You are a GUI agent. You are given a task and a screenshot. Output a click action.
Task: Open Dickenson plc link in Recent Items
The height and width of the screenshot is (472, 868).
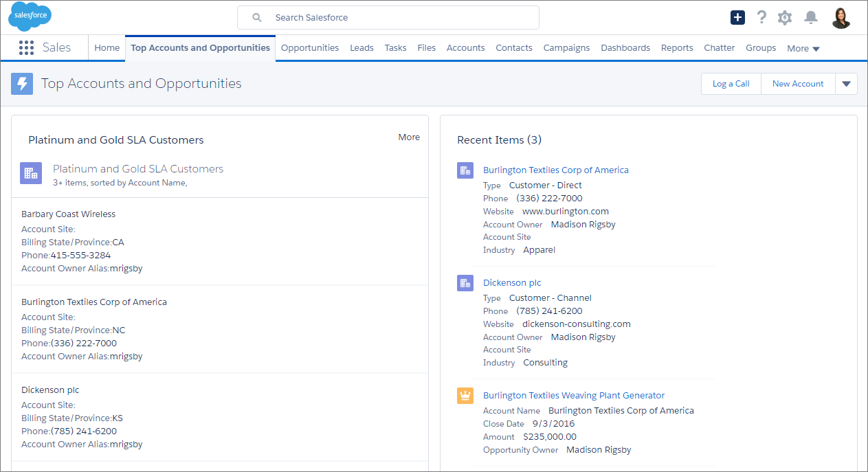click(x=512, y=283)
